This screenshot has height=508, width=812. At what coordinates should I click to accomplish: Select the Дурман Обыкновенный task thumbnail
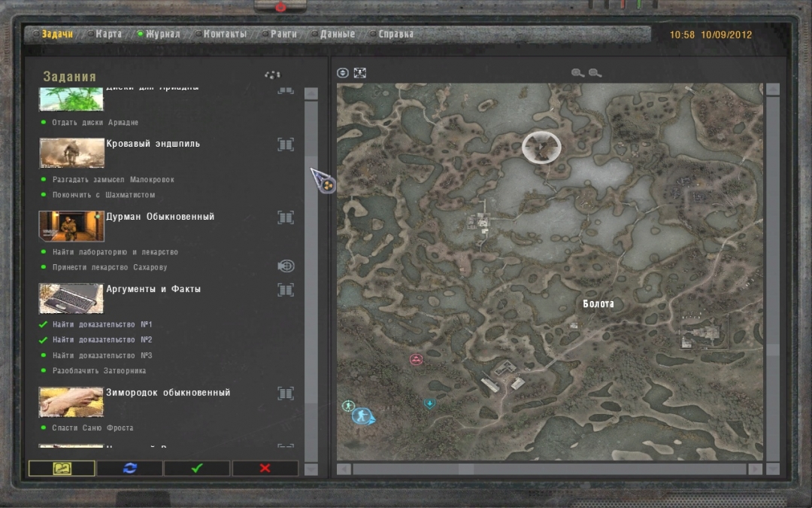point(71,226)
